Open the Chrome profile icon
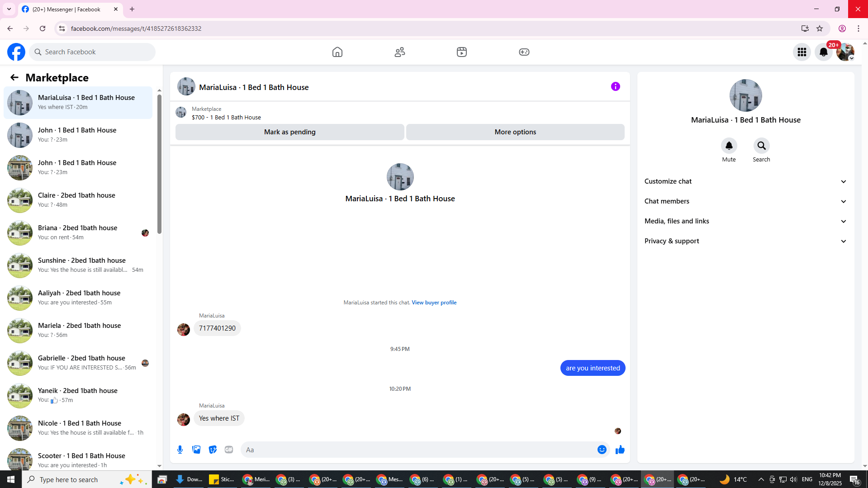Screen dimensions: 868x488 pyautogui.click(x=842, y=28)
